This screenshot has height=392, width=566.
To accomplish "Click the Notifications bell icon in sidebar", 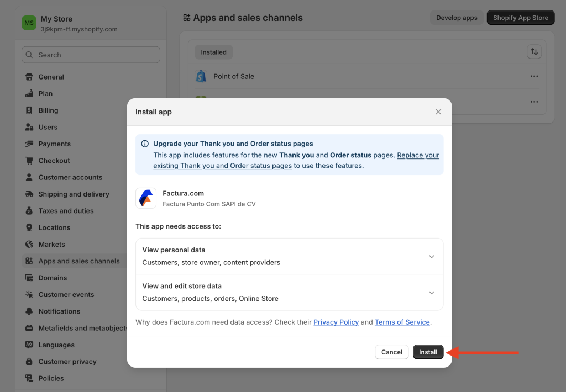I will [29, 311].
